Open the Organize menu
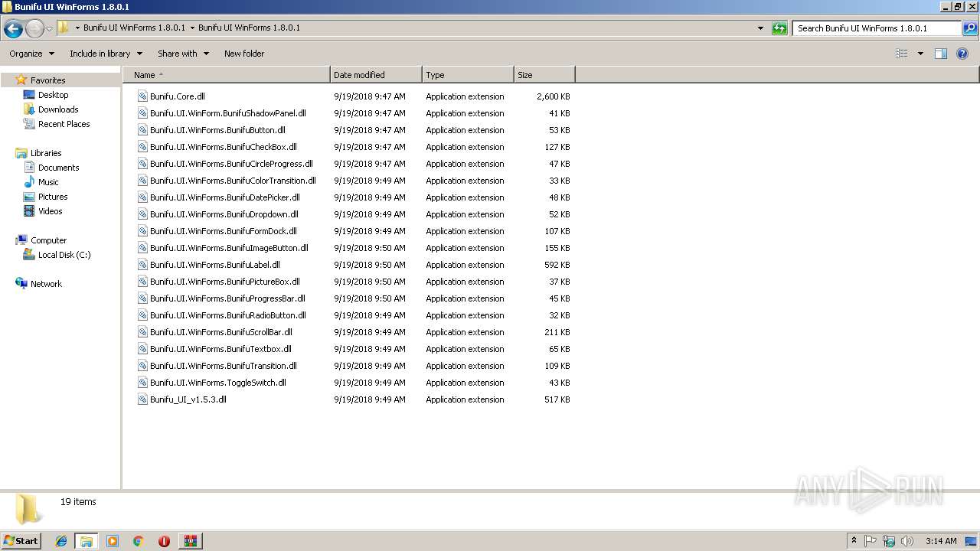The height and width of the screenshot is (551, 980). click(x=31, y=54)
